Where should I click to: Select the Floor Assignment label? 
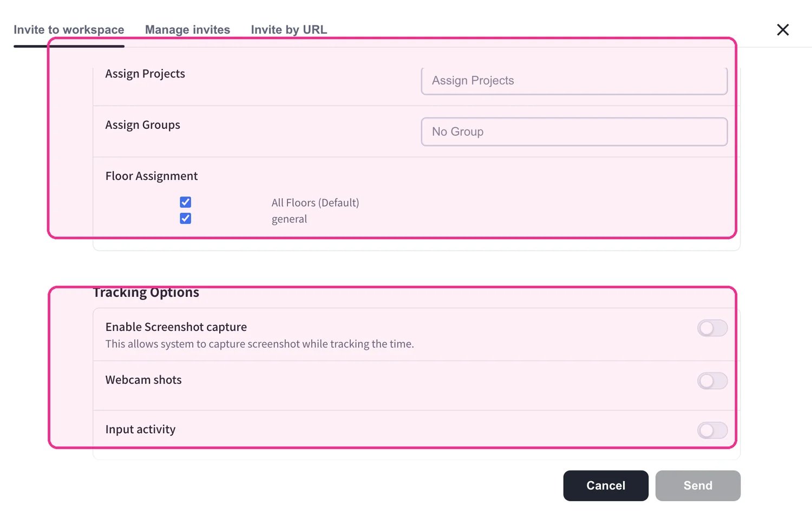click(x=152, y=176)
